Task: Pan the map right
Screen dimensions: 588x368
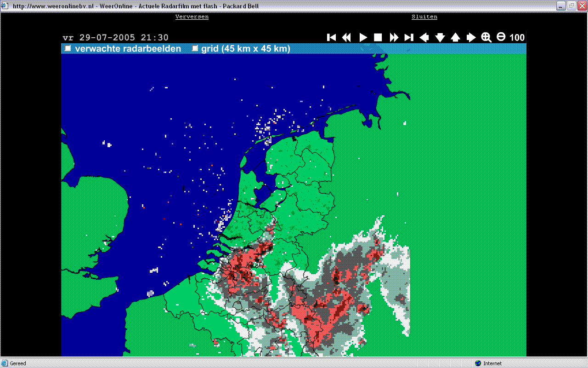Action: (x=471, y=38)
